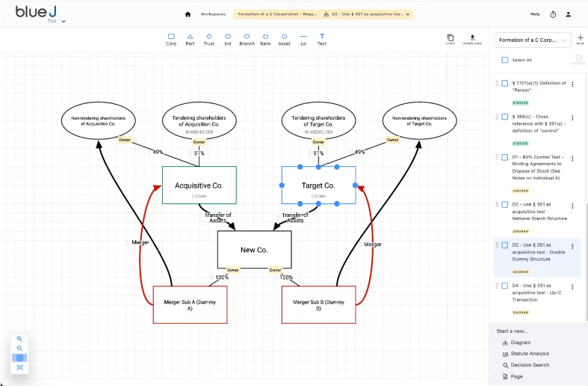
Task: Open the Workspaces link
Action: 213,14
